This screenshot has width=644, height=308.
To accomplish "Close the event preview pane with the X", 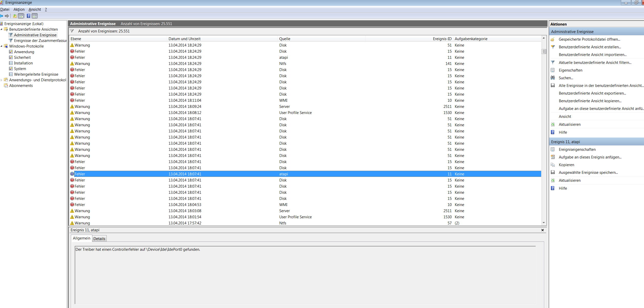I will point(542,230).
